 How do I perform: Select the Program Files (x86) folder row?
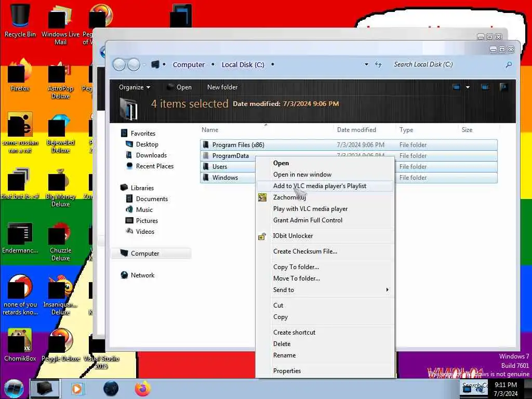[x=349, y=145]
